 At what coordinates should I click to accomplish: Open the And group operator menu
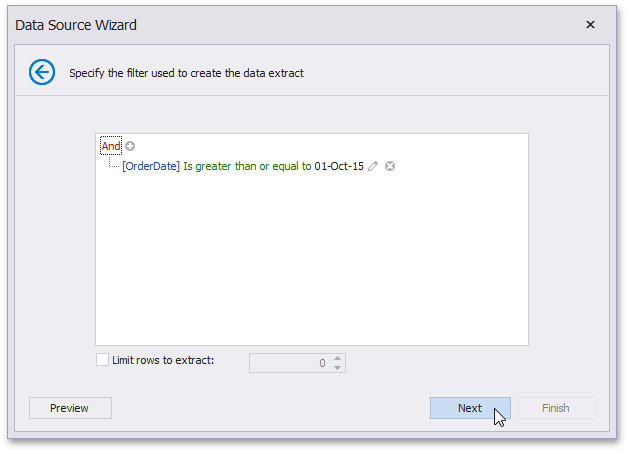coord(110,146)
